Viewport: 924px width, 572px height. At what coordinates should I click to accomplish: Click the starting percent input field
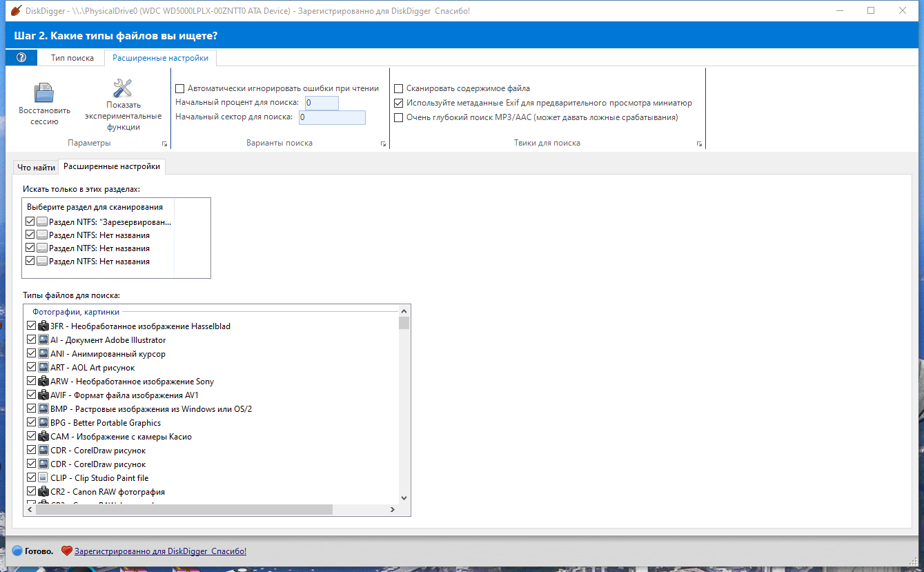coord(322,103)
